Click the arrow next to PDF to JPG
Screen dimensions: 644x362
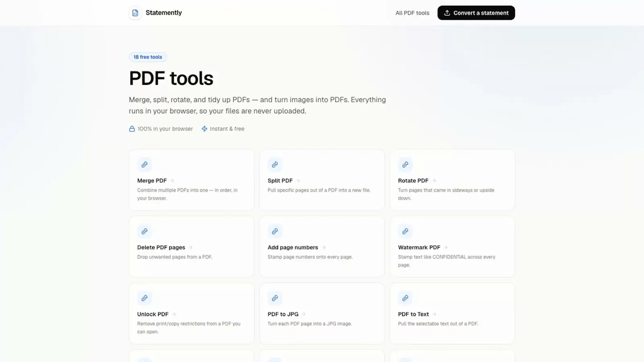coord(304,314)
